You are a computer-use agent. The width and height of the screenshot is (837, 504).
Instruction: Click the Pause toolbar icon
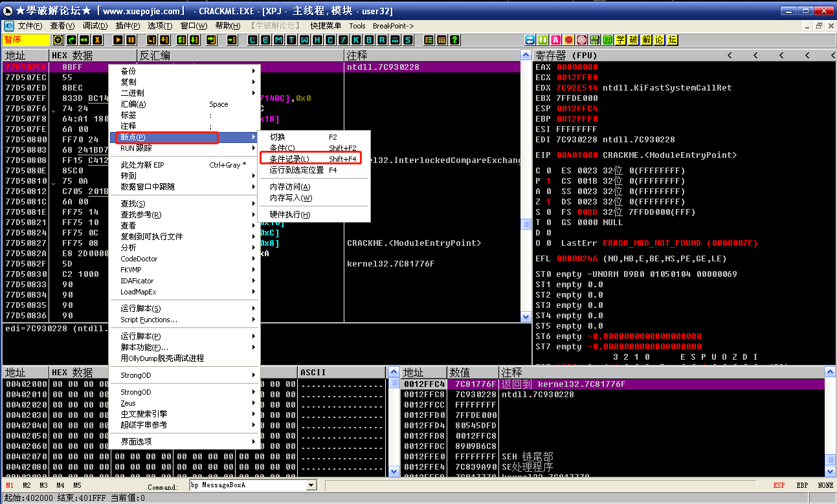pos(131,39)
